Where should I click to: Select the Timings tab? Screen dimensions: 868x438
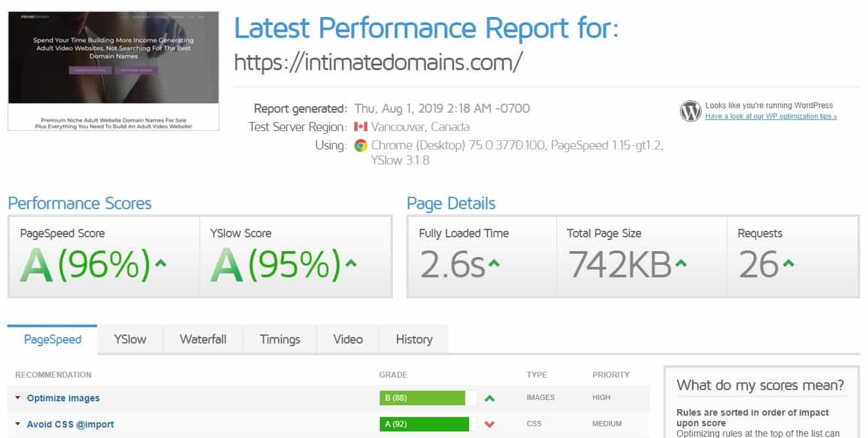point(279,340)
